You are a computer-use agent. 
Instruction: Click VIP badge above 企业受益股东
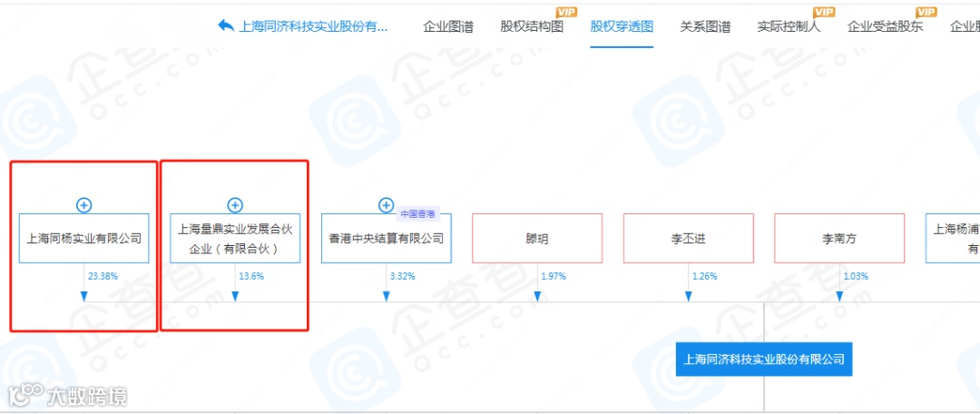point(926,12)
